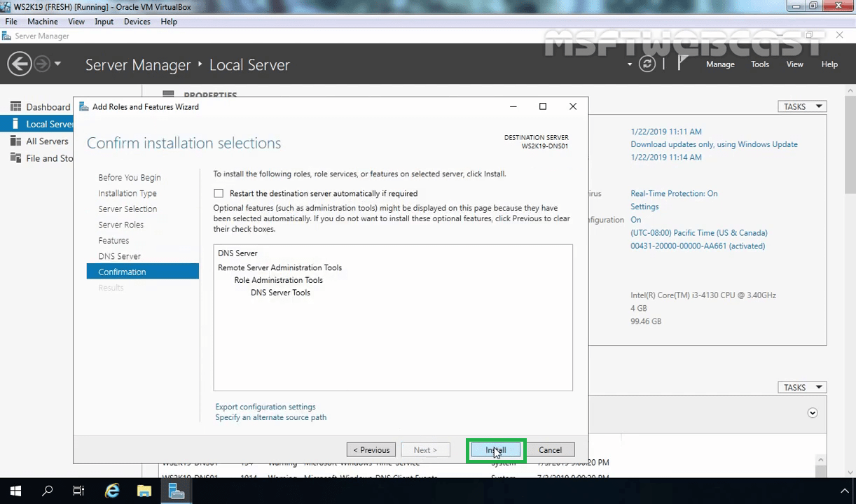Click the Pacific Time zone link
This screenshot has height=504, width=856.
699,233
